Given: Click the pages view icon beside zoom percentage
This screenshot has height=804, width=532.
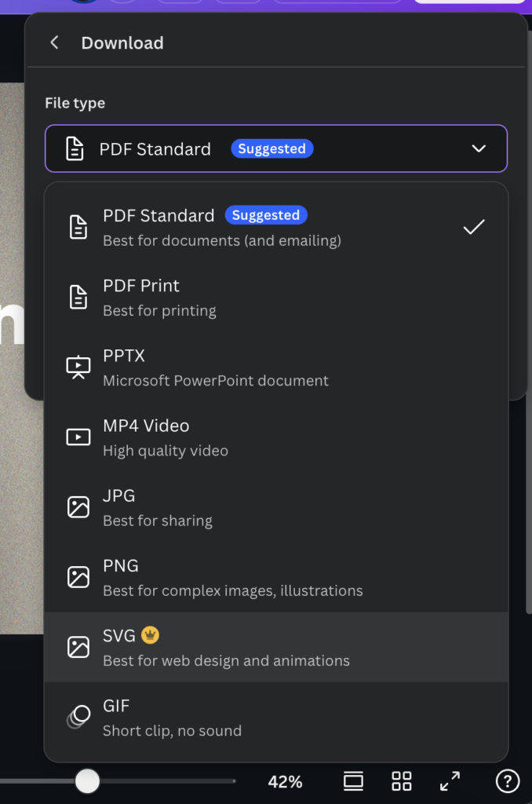Looking at the screenshot, I should point(353,781).
